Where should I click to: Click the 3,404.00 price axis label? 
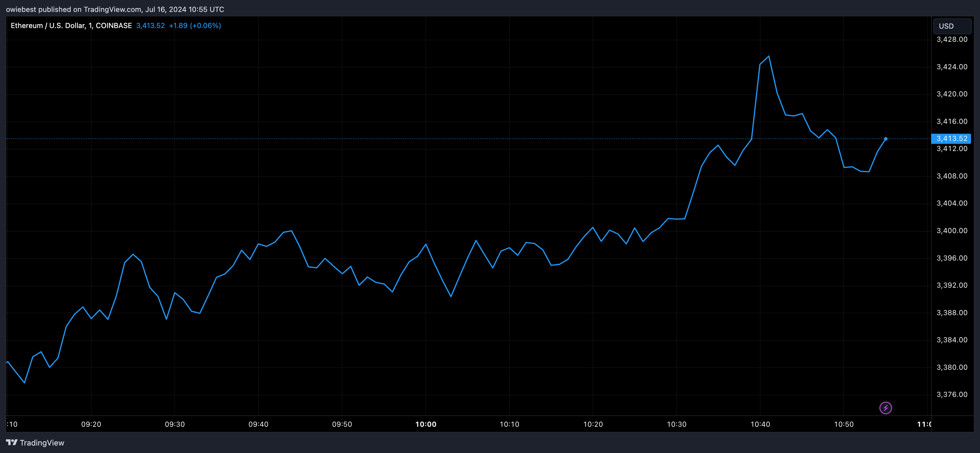tap(952, 203)
